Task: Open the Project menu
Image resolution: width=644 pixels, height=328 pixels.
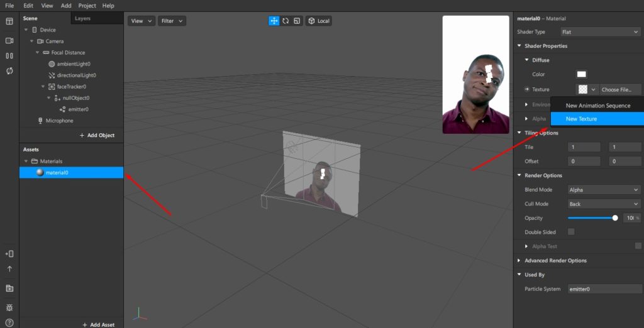Action: [87, 6]
